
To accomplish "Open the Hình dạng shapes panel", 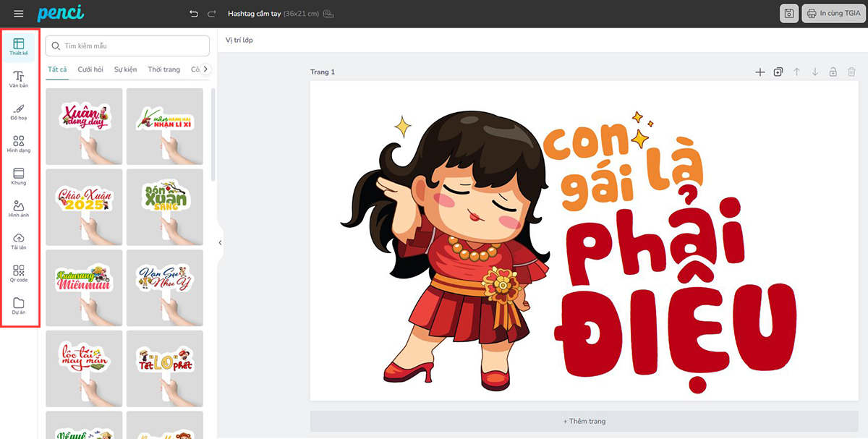I will tap(19, 144).
